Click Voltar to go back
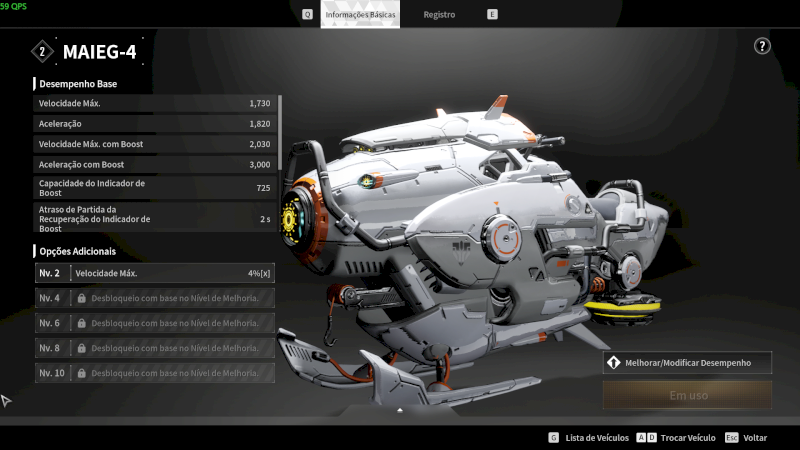The height and width of the screenshot is (450, 800). pos(755,438)
